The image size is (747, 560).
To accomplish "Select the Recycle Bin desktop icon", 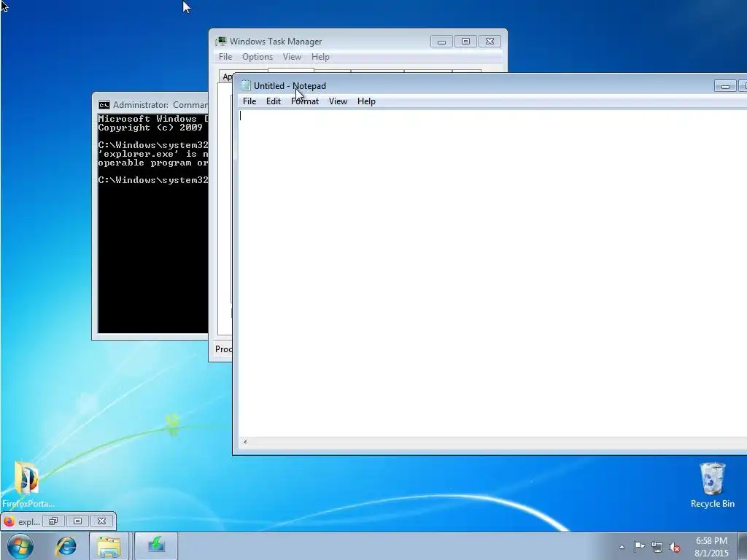I will (x=712, y=485).
